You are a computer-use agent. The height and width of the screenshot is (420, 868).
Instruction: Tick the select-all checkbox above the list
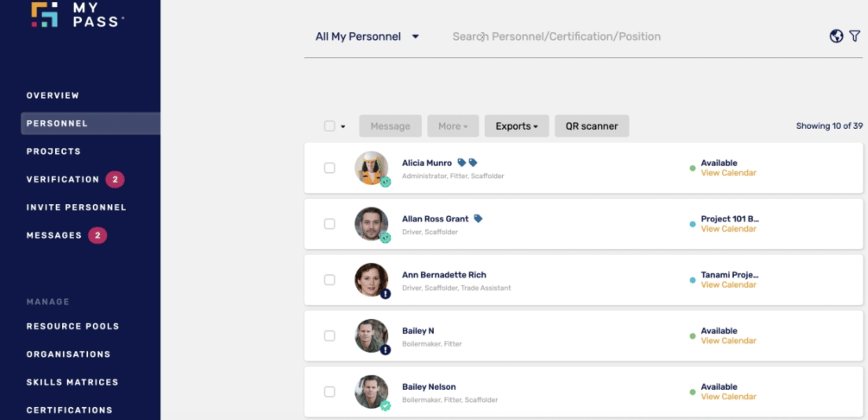pos(329,126)
